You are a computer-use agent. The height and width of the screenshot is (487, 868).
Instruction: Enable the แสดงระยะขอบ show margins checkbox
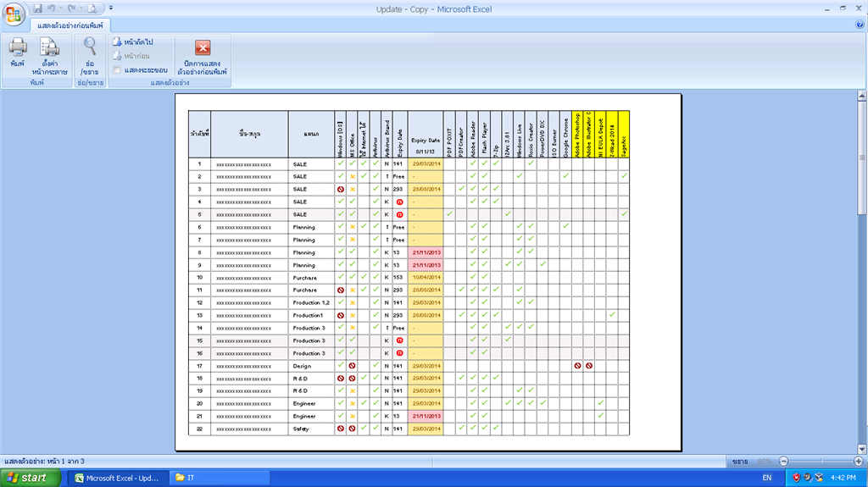coord(117,69)
